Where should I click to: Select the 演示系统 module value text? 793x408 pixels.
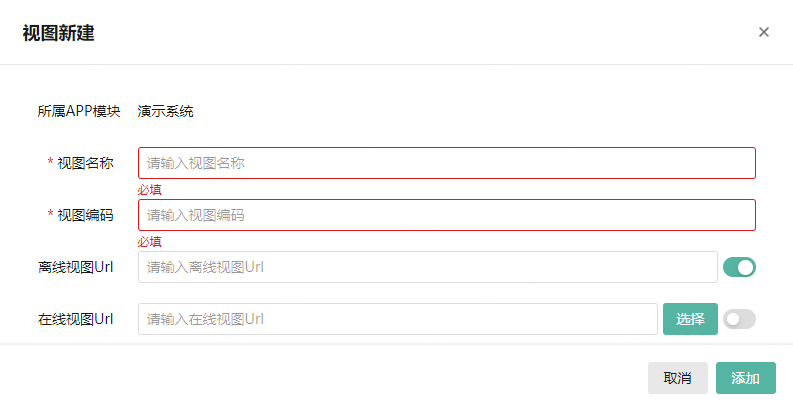166,111
